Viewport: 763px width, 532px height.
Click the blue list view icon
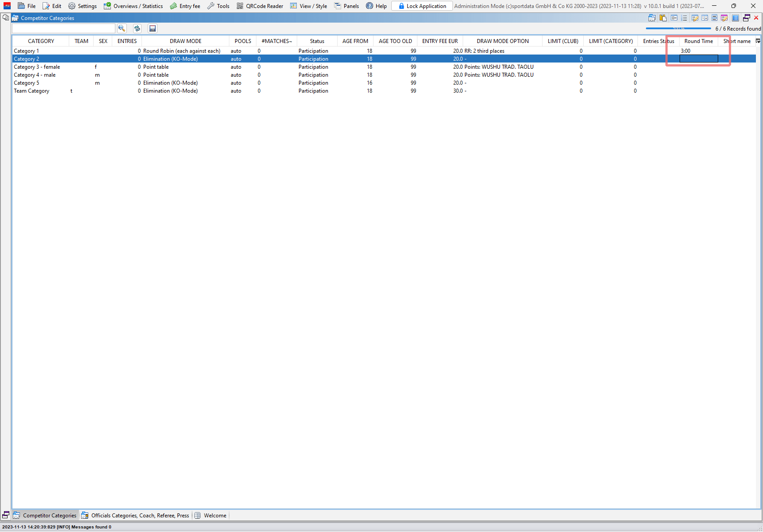pyautogui.click(x=735, y=18)
